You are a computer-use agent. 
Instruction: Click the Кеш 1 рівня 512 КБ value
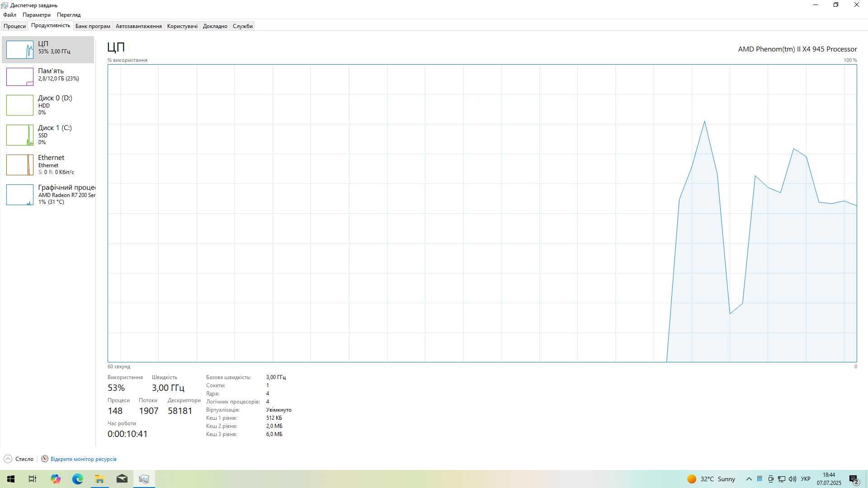(274, 418)
